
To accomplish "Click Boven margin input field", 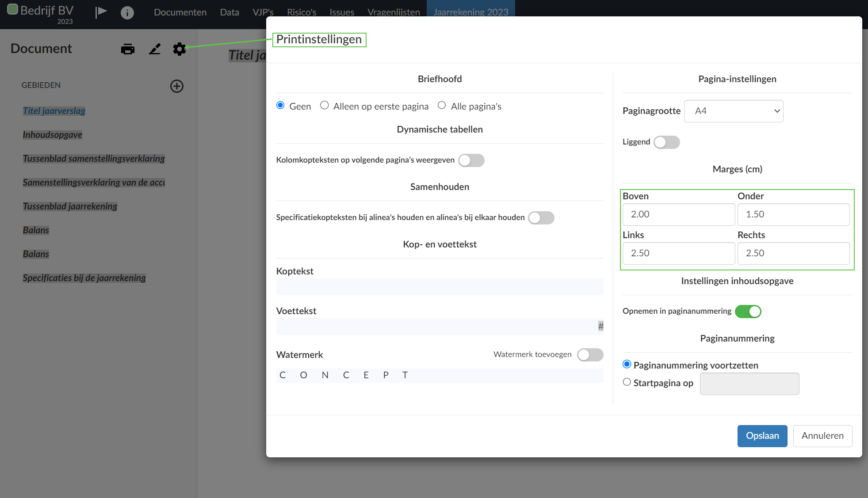I will point(679,214).
